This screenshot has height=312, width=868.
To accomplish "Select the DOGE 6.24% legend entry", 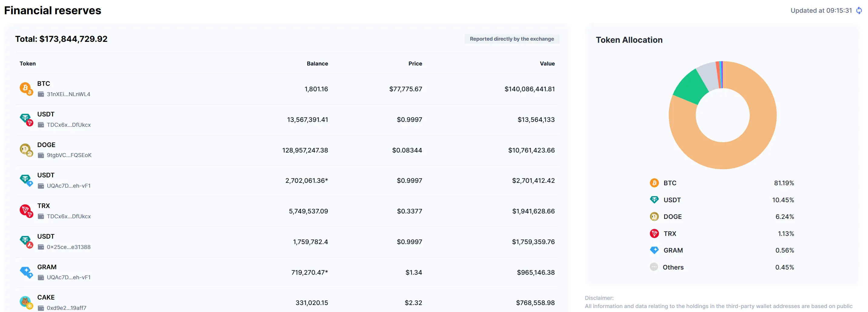I will coord(722,216).
